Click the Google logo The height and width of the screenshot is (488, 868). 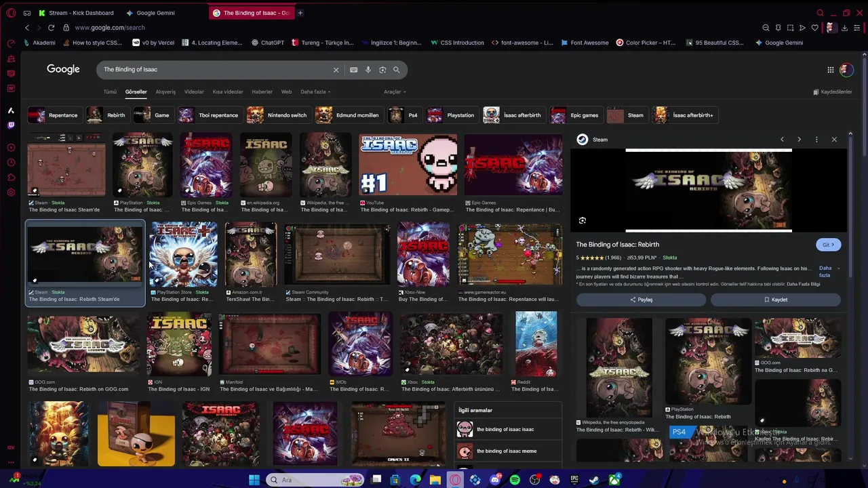63,69
